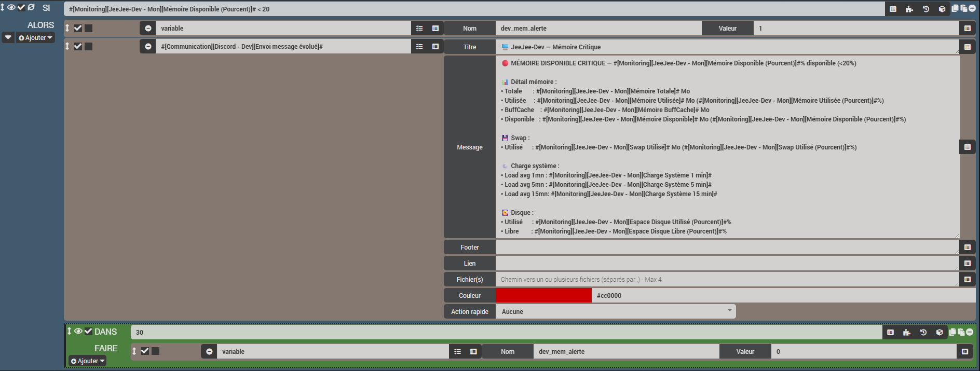980x371 pixels.
Task: Open command list icon beside Discord command field
Action: (435, 46)
